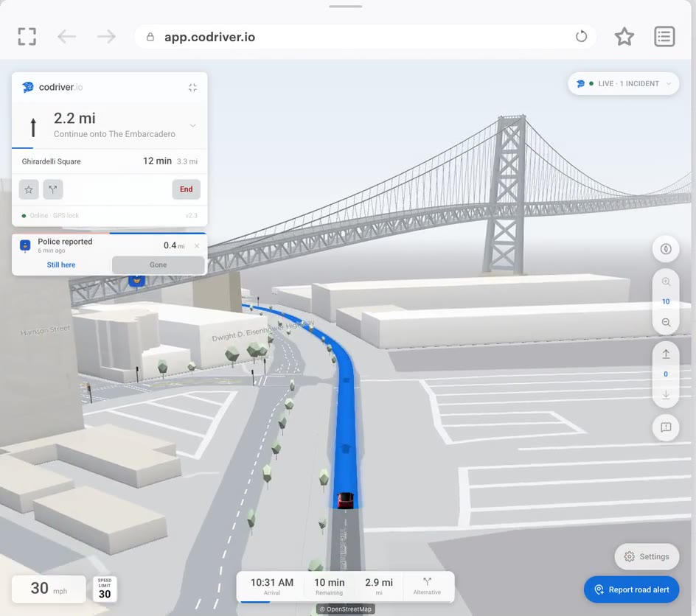Click the 10:31 AM arrival time
This screenshot has height=616, width=696.
point(271,582)
